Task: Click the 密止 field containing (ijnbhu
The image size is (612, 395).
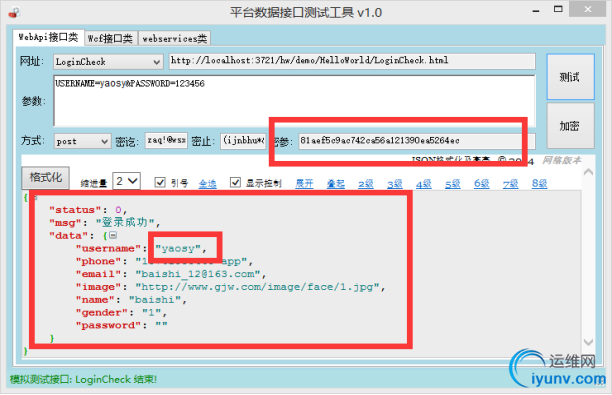Action: (244, 140)
